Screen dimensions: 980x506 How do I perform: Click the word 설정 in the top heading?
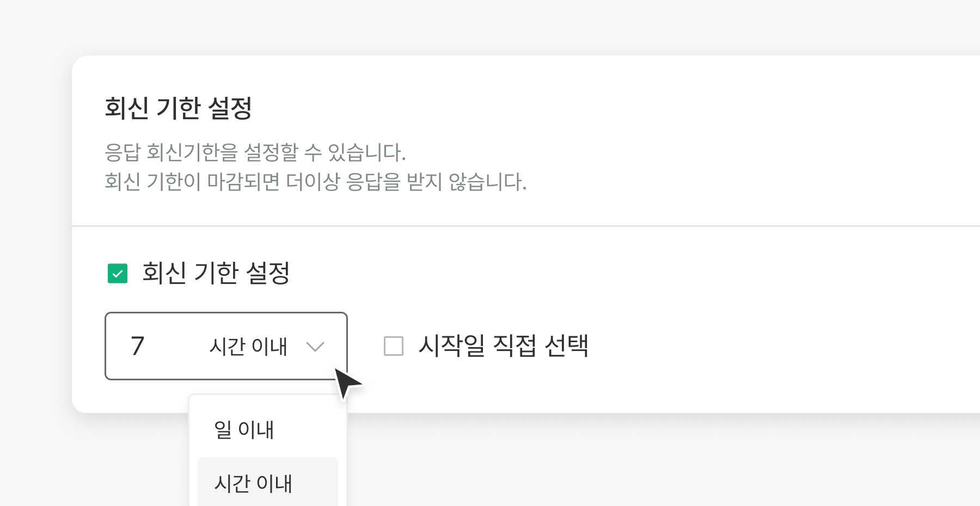pos(230,108)
